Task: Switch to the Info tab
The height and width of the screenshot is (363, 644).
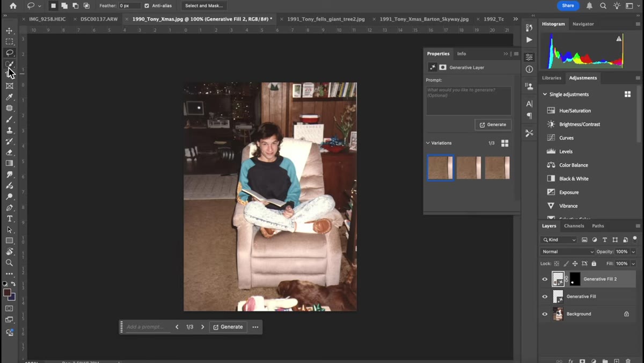Action: tap(462, 54)
